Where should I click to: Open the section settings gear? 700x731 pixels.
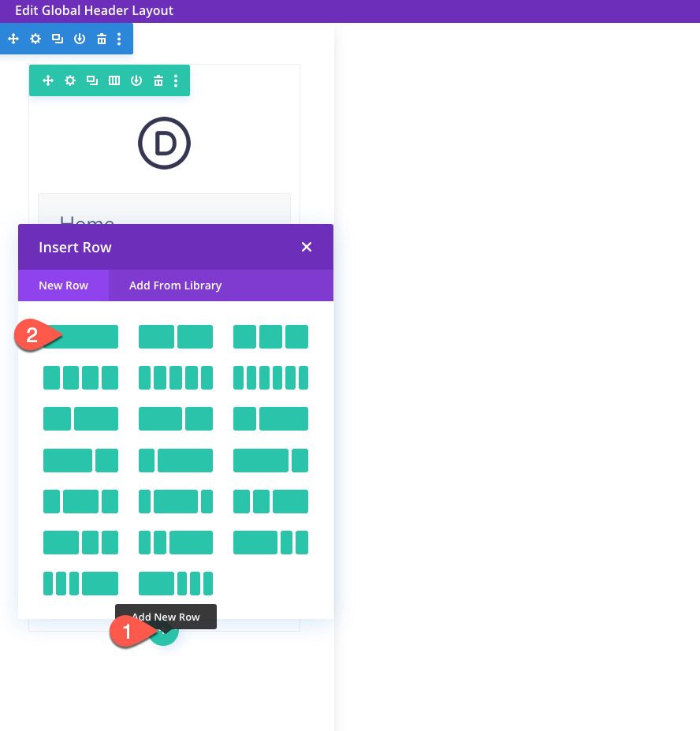click(x=35, y=39)
